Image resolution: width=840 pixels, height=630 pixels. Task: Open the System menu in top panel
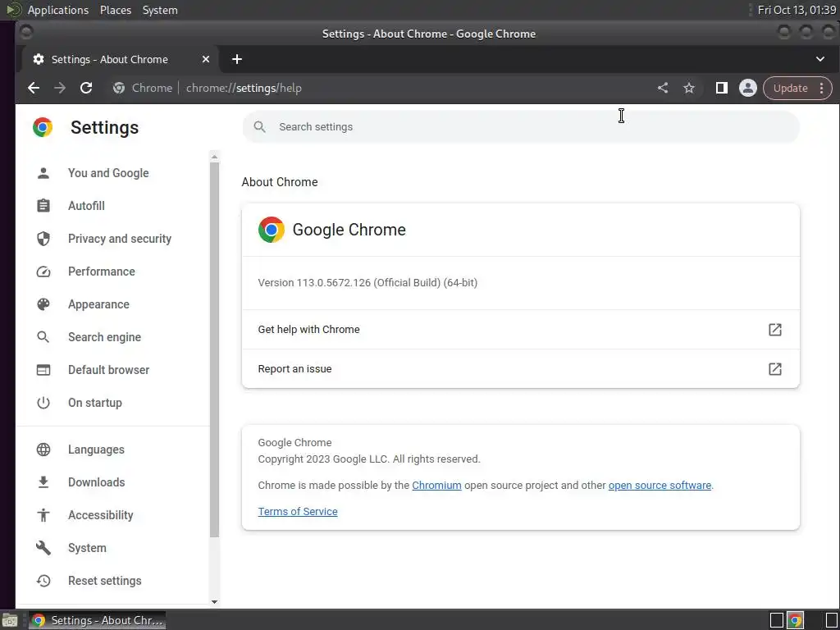[x=160, y=10]
